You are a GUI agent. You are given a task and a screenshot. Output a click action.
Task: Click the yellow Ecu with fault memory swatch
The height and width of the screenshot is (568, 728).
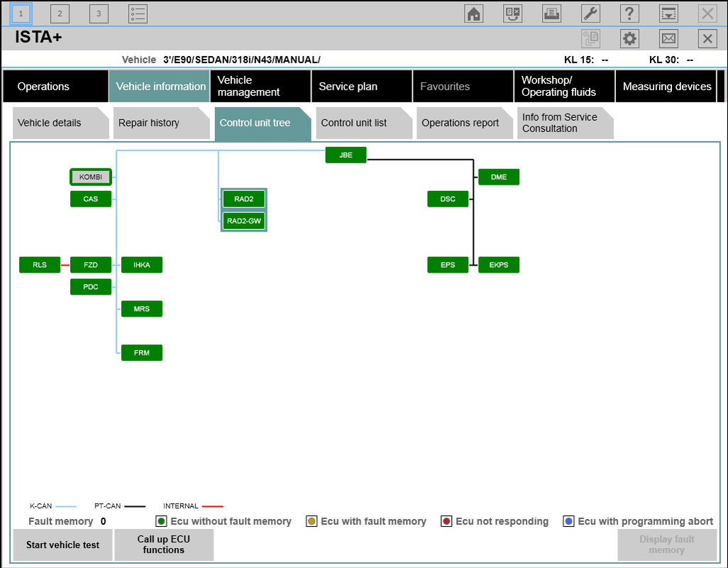click(x=311, y=521)
